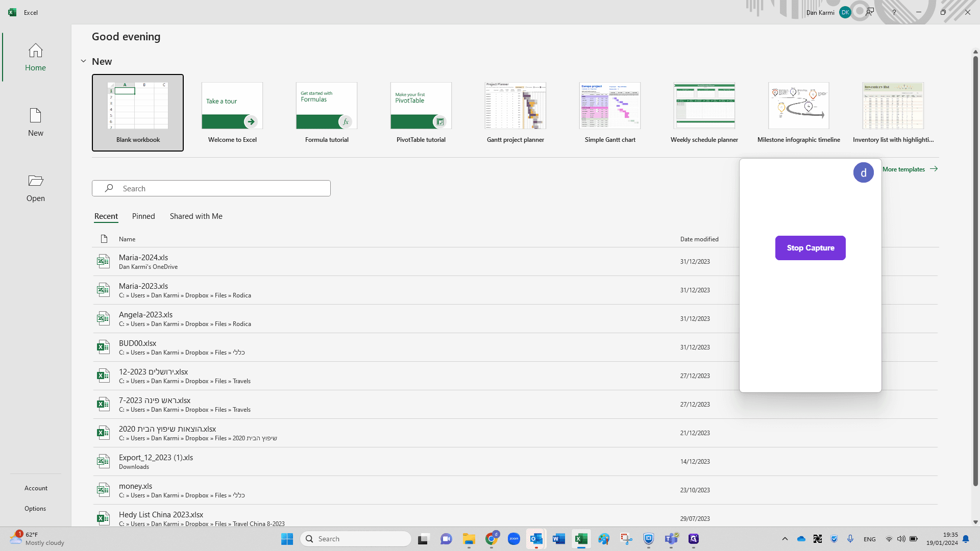Open the Dan Karmi account menu
Screen dimensions: 980x551
(828, 12)
